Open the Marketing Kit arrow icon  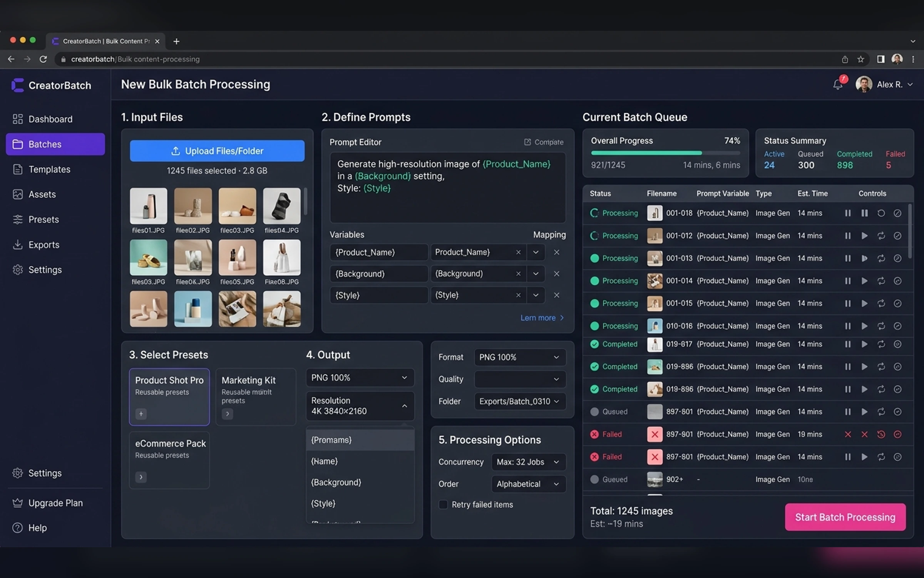pos(228,414)
